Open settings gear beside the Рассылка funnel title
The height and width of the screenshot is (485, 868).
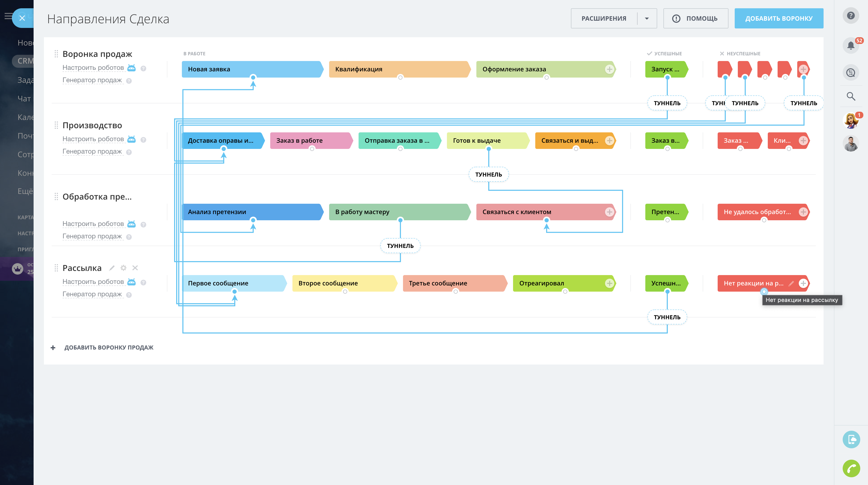coord(123,268)
